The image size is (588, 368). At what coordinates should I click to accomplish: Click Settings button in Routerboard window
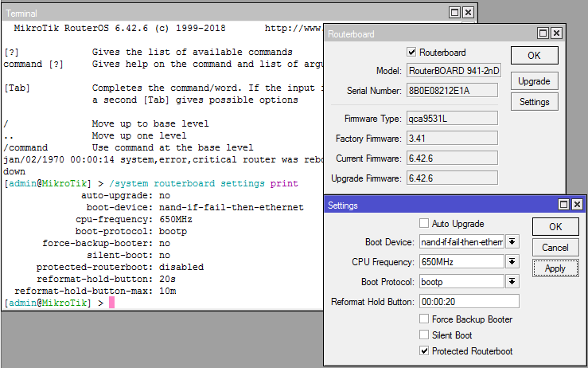pos(535,102)
